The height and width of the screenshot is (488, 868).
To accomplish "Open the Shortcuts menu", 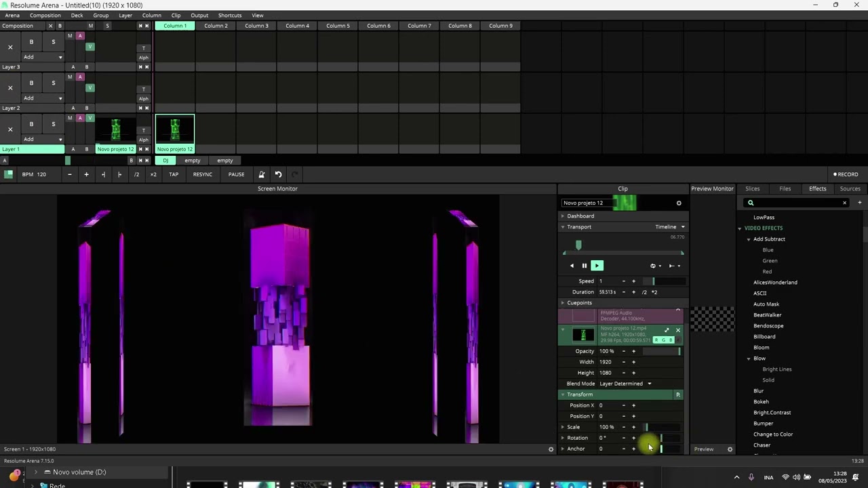I will pyautogui.click(x=230, y=15).
